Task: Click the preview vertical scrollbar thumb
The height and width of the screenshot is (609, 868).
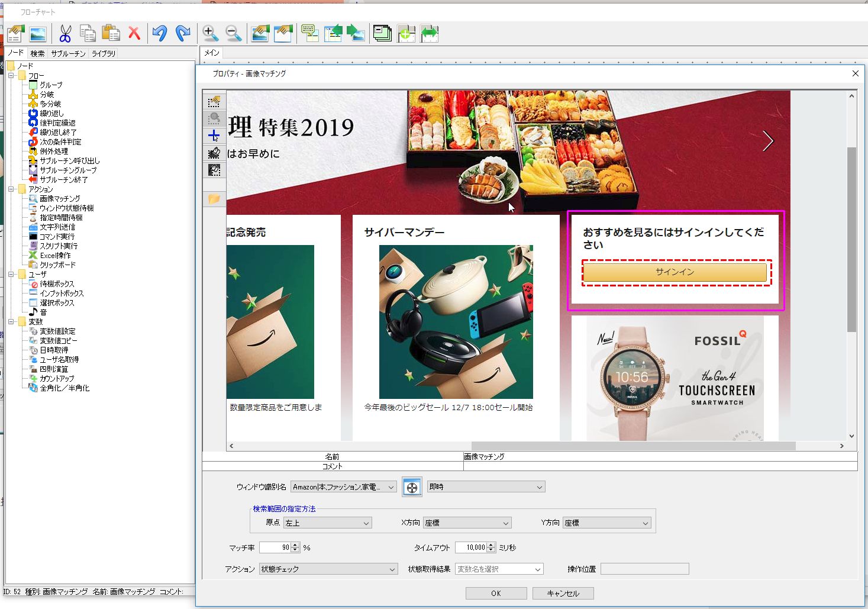Action: (852, 240)
